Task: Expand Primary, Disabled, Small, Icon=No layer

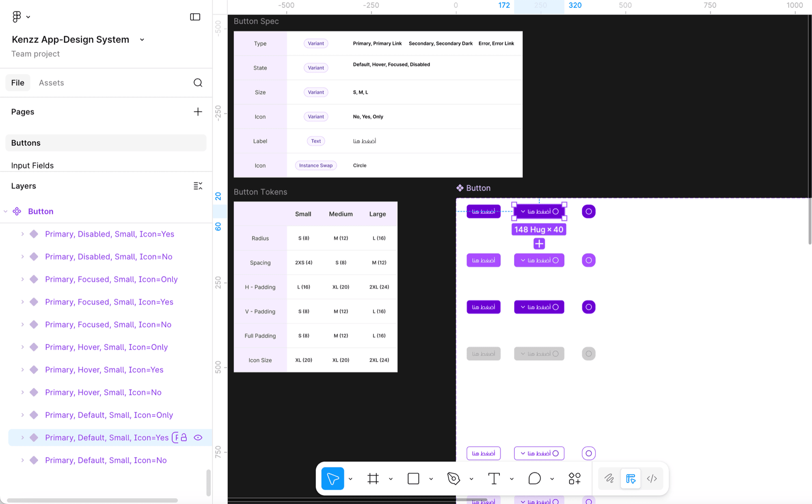Action: click(23, 257)
